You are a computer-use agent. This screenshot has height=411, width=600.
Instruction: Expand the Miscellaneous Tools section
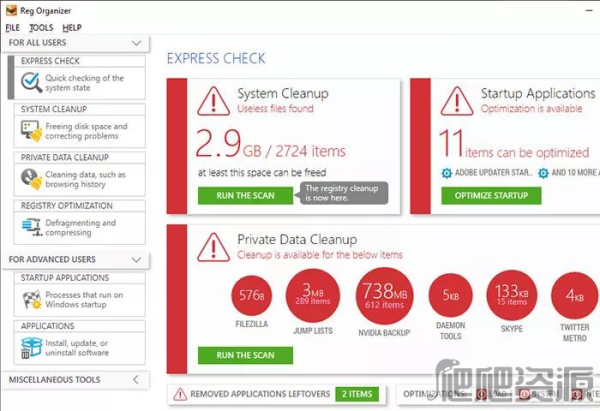pyautogui.click(x=137, y=380)
